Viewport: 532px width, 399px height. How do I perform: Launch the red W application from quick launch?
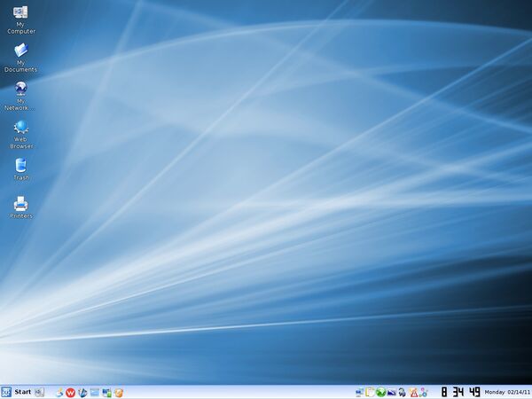coord(71,392)
